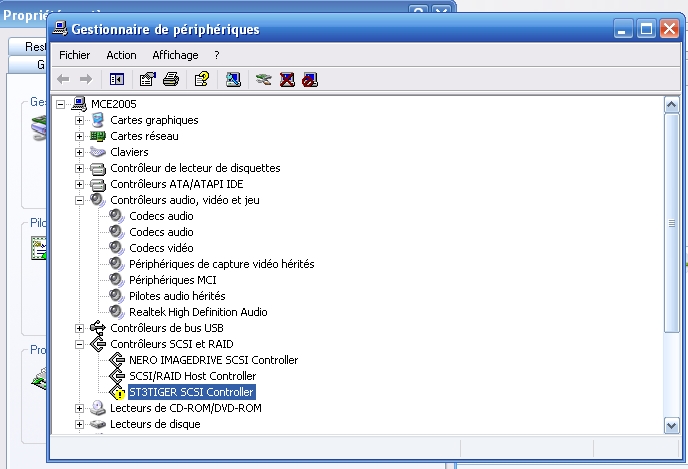Close the Gestionnaire de périphériques window
Image resolution: width=688 pixels, height=469 pixels.
pyautogui.click(x=670, y=29)
